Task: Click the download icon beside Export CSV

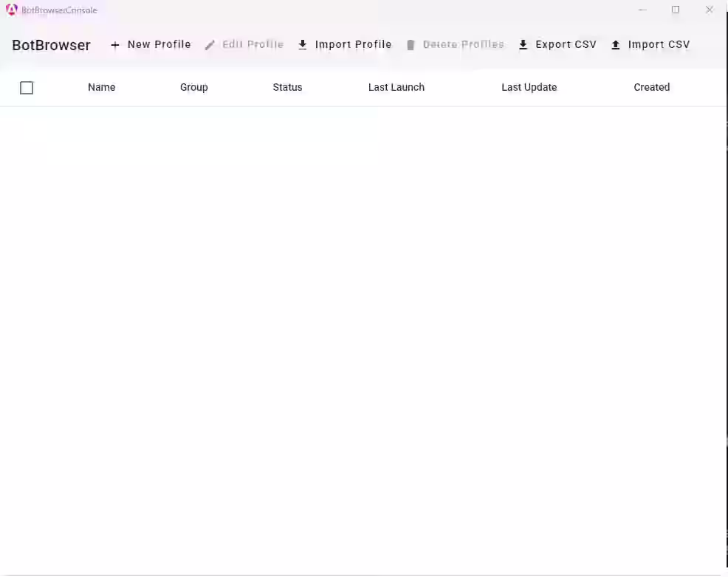Action: click(523, 45)
